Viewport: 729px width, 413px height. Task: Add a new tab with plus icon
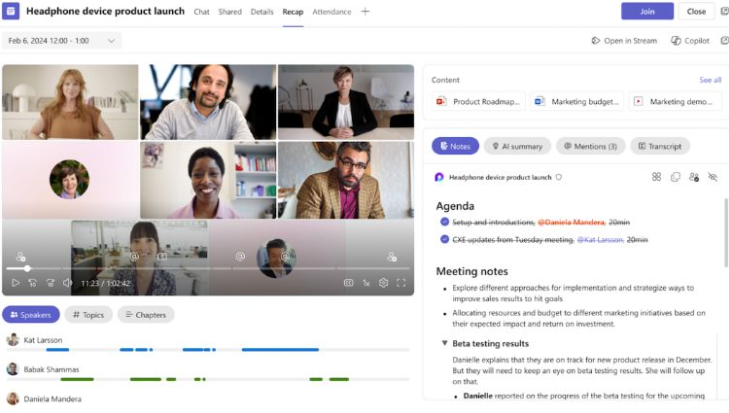click(x=365, y=12)
